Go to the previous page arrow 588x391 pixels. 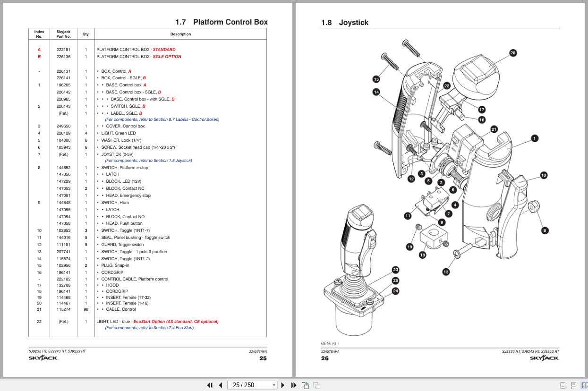pos(221,385)
